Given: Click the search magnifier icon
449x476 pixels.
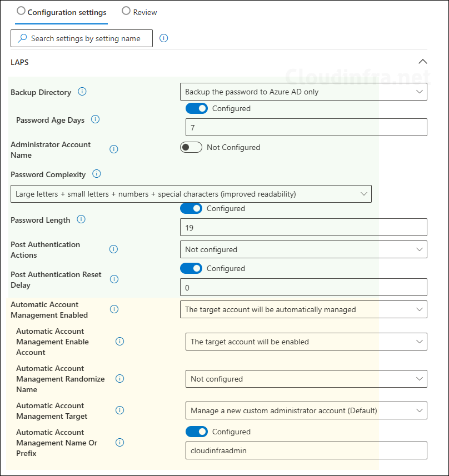Looking at the screenshot, I should pyautogui.click(x=22, y=38).
